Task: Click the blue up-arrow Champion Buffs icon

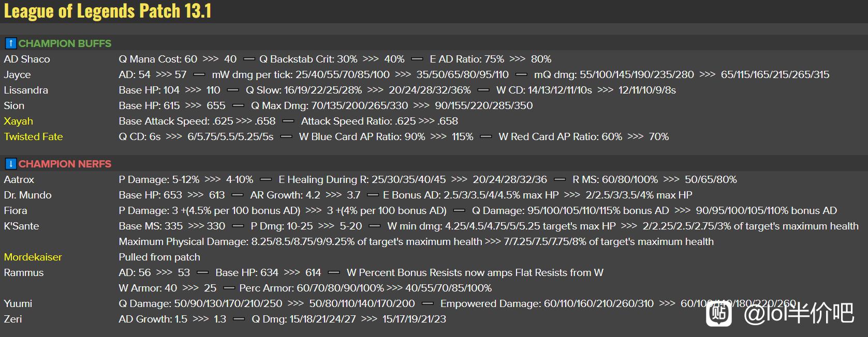Action: (10, 43)
